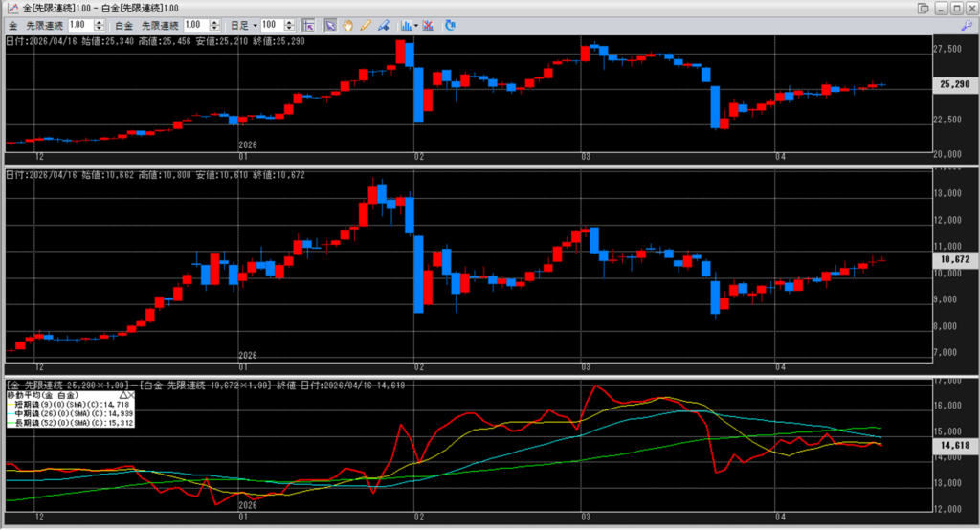Open the wrench settings icon
Screen dimensions: 980x530
[x=967, y=26]
